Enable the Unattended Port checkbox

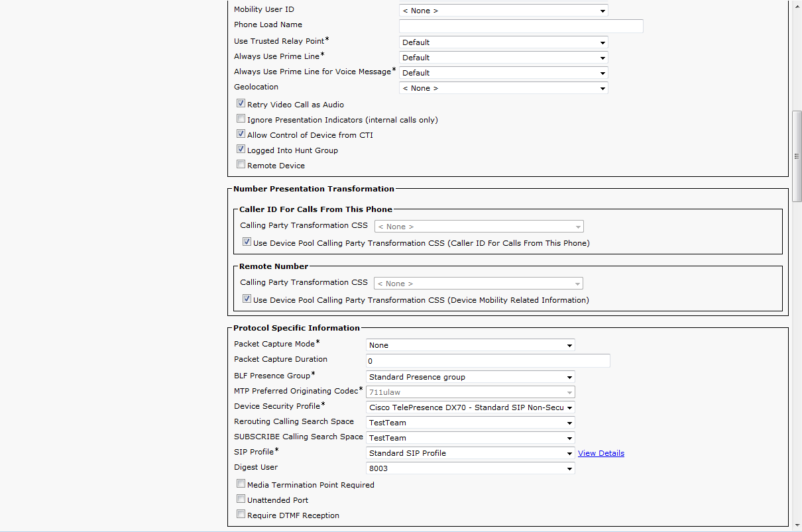pos(241,500)
